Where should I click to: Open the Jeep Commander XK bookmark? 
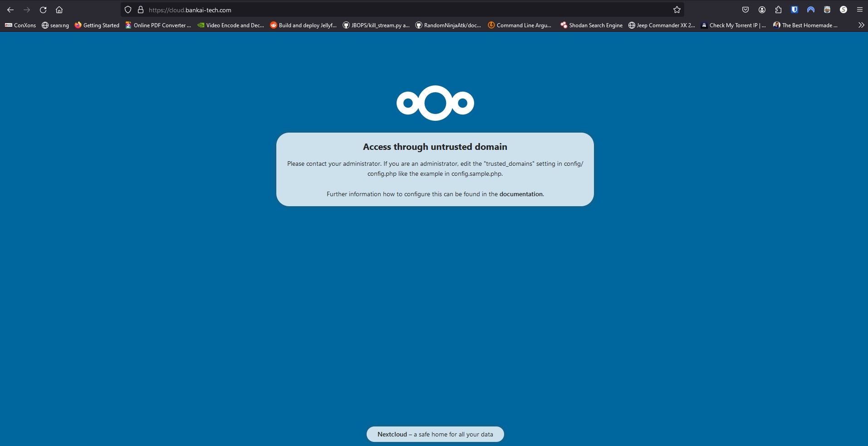tap(662, 25)
